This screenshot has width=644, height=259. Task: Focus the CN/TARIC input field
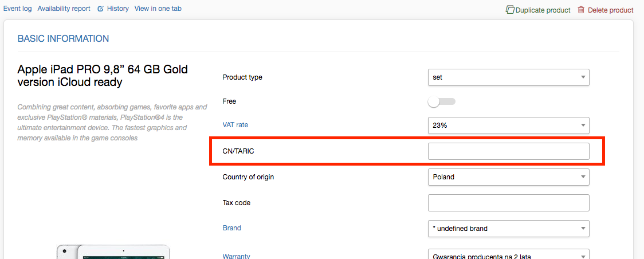tap(508, 151)
